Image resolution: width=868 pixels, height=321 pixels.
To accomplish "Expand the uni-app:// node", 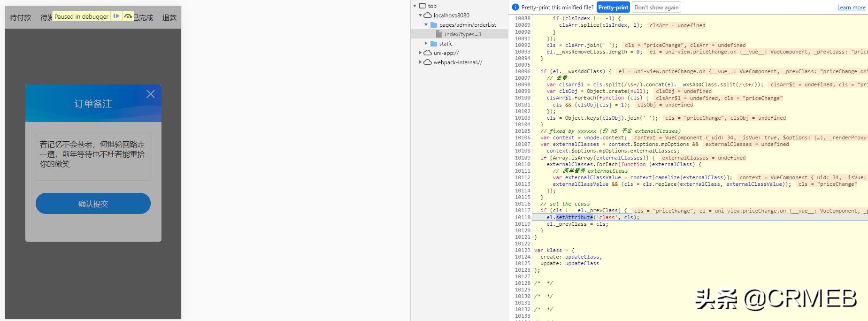I will pyautogui.click(x=420, y=53).
